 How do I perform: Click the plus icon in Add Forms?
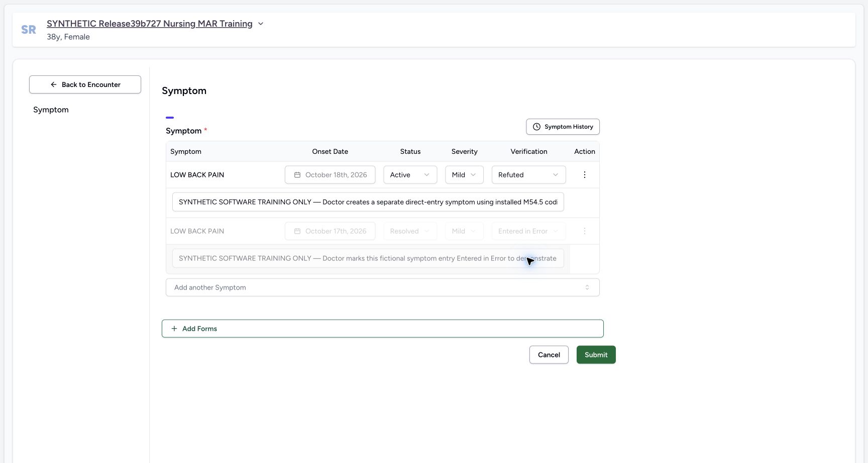click(x=174, y=329)
